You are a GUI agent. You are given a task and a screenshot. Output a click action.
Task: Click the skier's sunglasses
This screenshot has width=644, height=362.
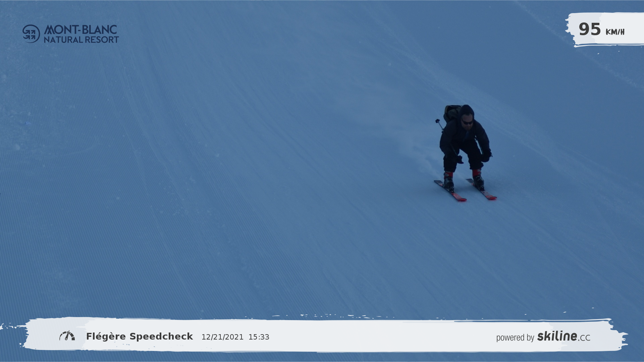click(467, 122)
